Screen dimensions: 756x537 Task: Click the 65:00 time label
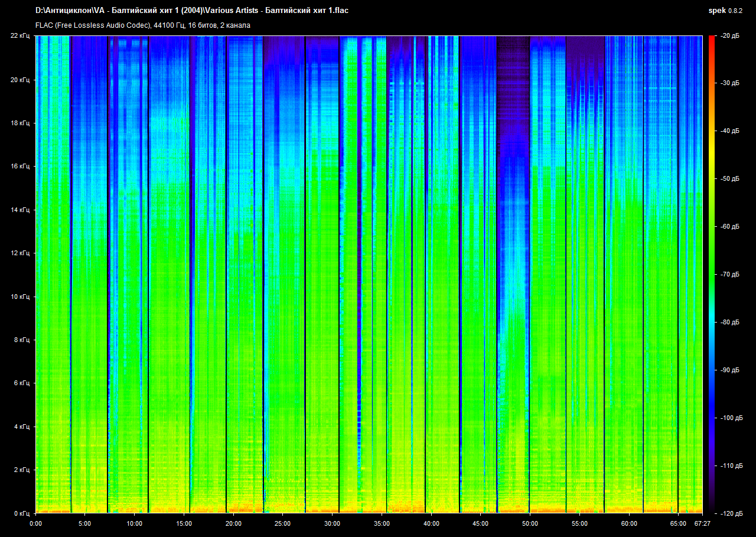[678, 523]
